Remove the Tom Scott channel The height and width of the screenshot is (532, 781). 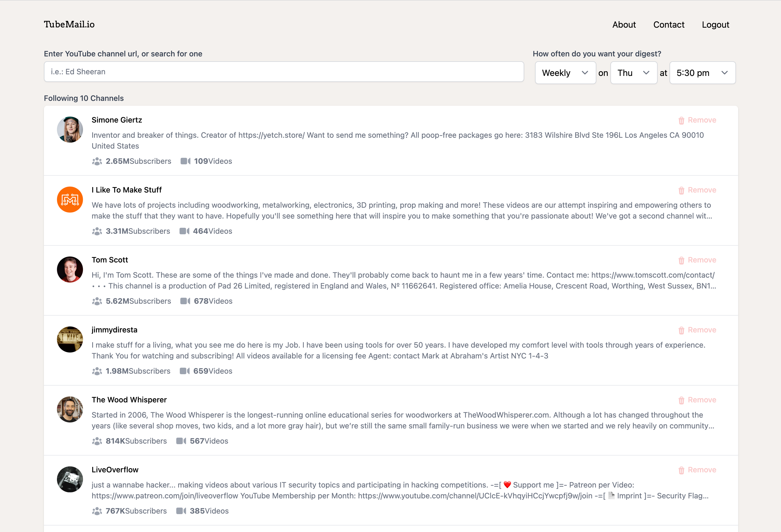pos(697,260)
